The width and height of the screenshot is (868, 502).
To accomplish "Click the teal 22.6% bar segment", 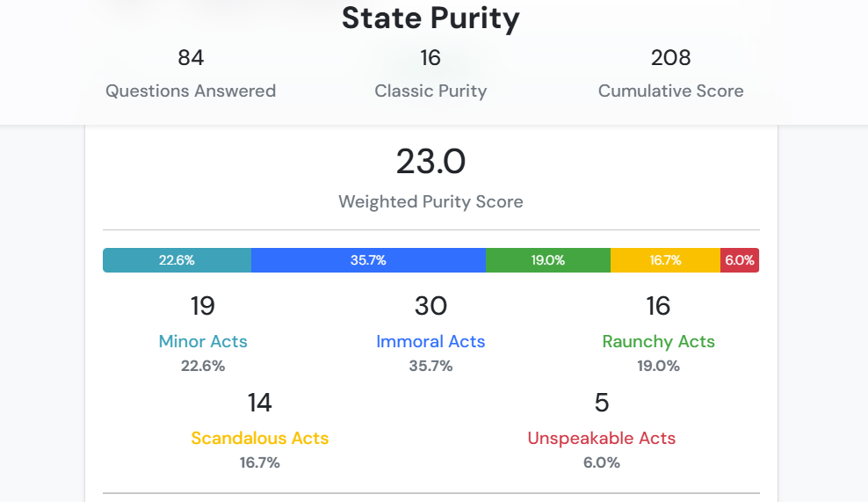I will click(x=177, y=260).
